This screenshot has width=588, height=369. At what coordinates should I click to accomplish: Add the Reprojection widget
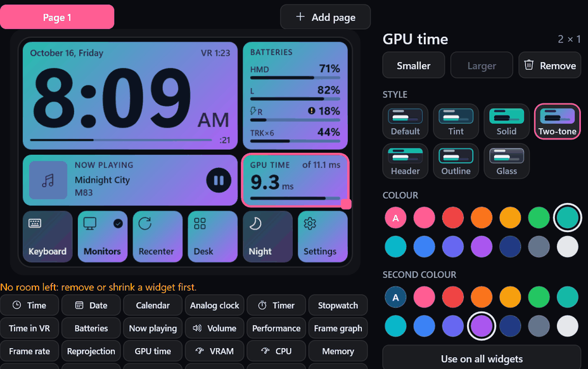click(91, 351)
